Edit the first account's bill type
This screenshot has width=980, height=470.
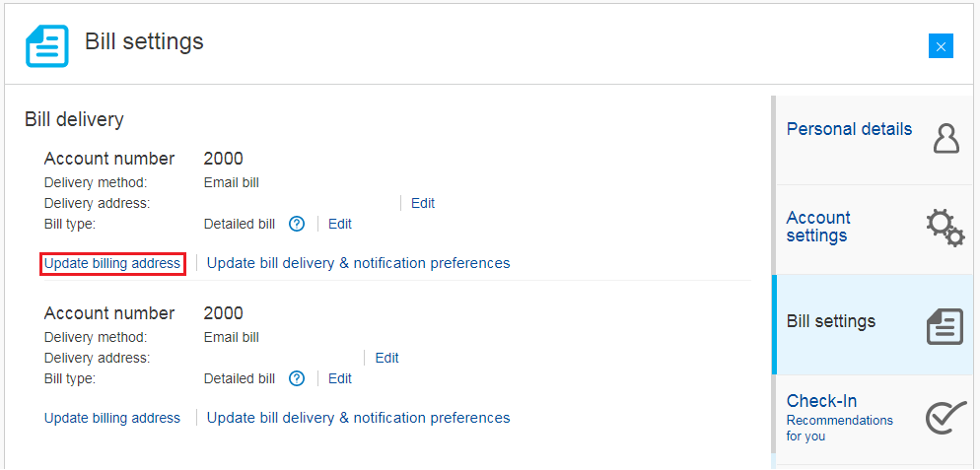point(340,224)
